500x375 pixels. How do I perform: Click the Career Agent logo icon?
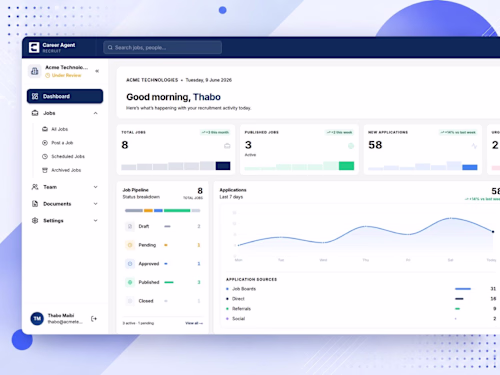point(34,47)
